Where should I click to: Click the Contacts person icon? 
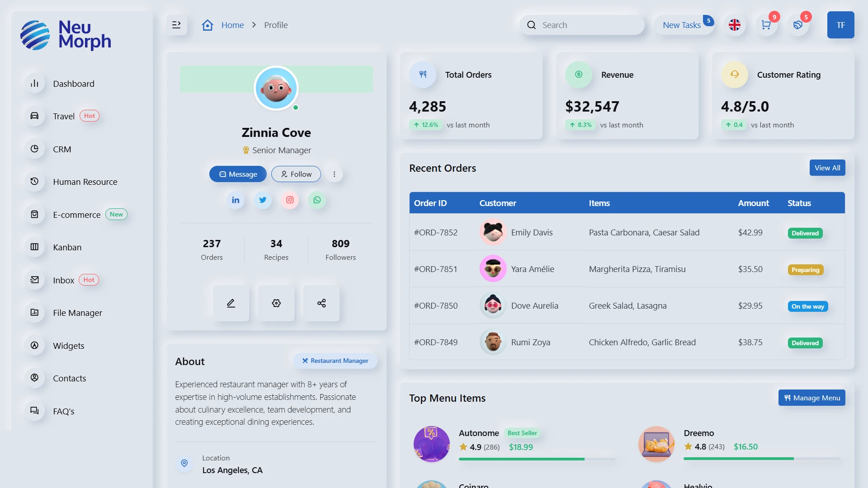point(34,378)
